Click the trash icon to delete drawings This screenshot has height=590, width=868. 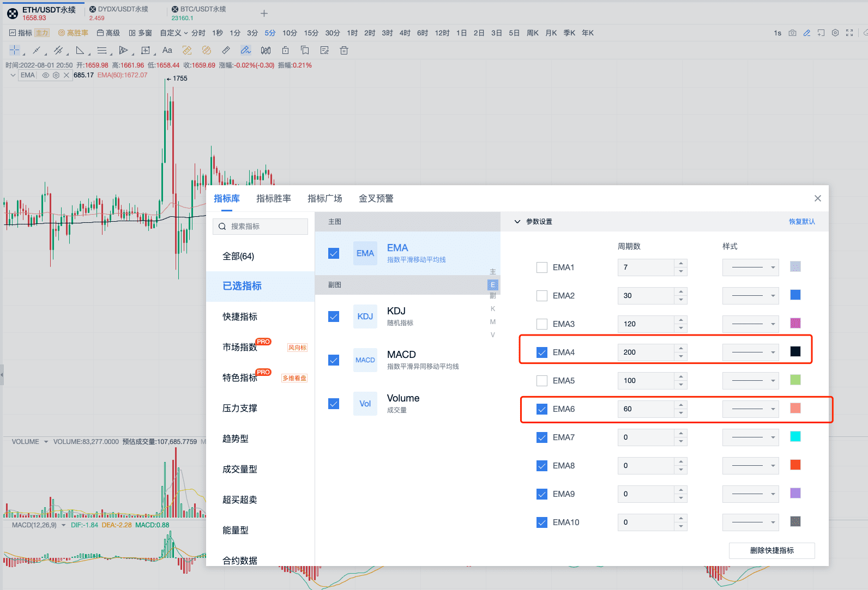click(344, 51)
